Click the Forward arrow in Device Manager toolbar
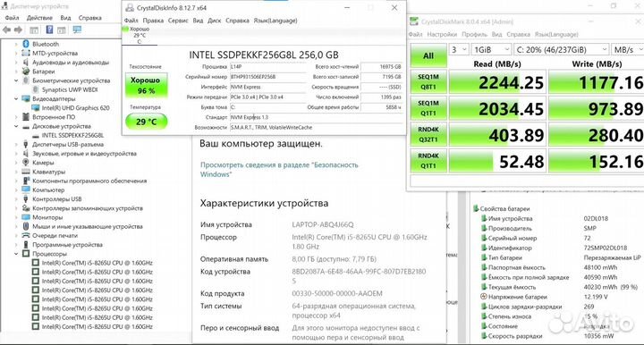The image size is (644, 345). pos(18,29)
